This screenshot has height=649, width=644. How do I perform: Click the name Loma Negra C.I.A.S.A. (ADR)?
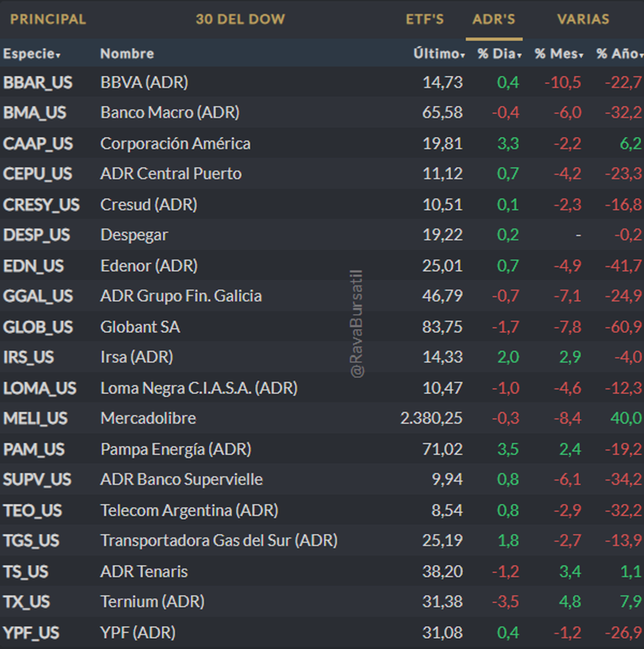(199, 388)
